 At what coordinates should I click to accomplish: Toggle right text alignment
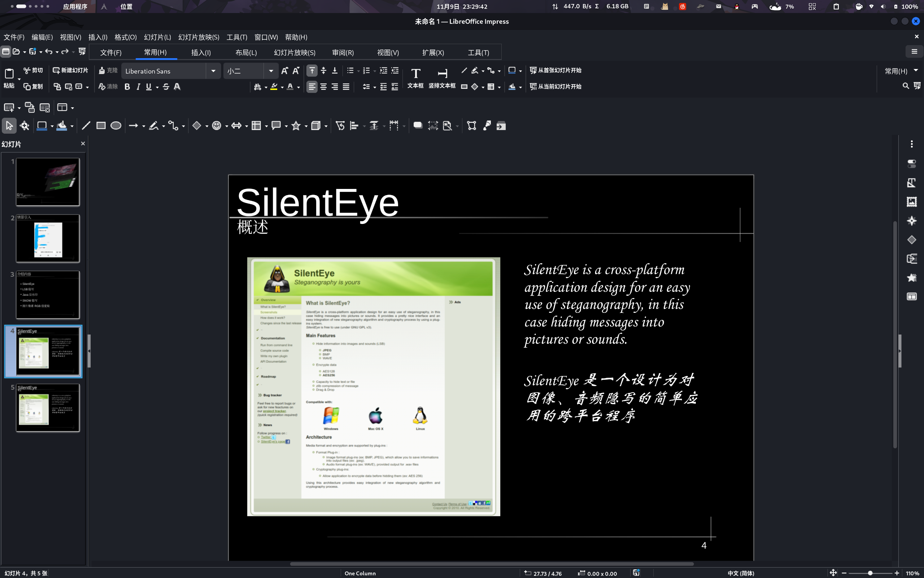click(335, 87)
